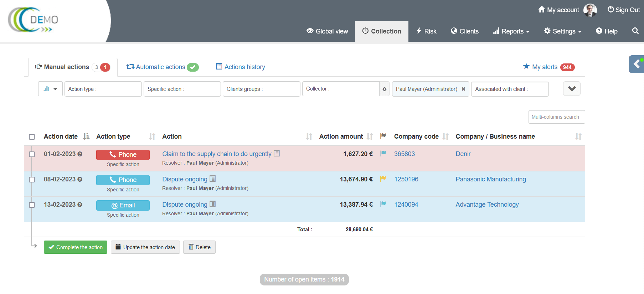Click the search magnifier icon in navbar

pyautogui.click(x=635, y=31)
